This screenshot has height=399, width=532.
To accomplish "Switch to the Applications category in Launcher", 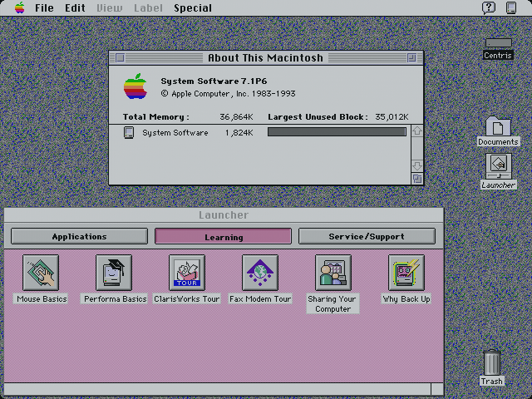I will coord(80,236).
